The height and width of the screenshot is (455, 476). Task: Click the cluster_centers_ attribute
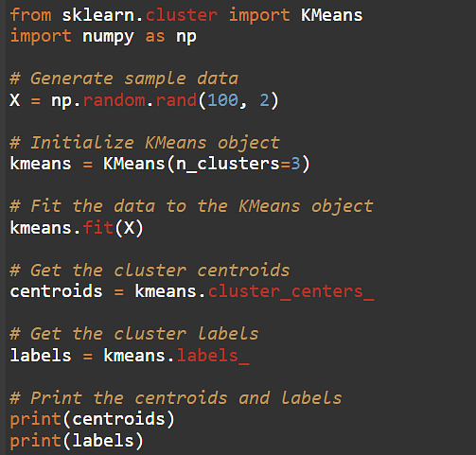pos(291,291)
